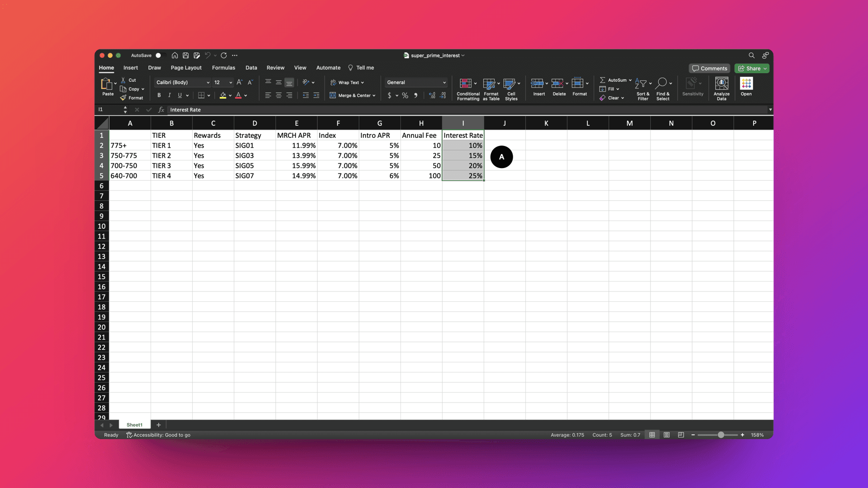Click the Insert function fx icon
The width and height of the screenshot is (868, 488).
pos(161,110)
